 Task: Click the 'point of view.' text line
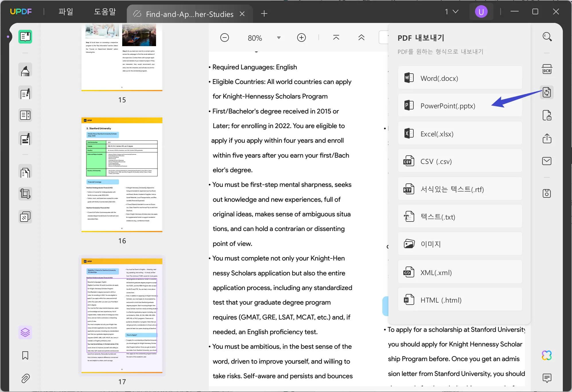click(x=232, y=244)
